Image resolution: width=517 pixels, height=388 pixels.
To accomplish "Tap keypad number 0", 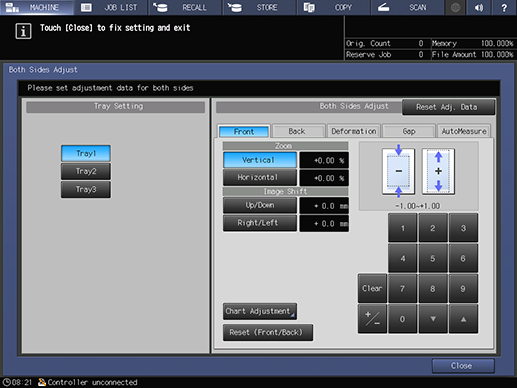I will tap(403, 319).
